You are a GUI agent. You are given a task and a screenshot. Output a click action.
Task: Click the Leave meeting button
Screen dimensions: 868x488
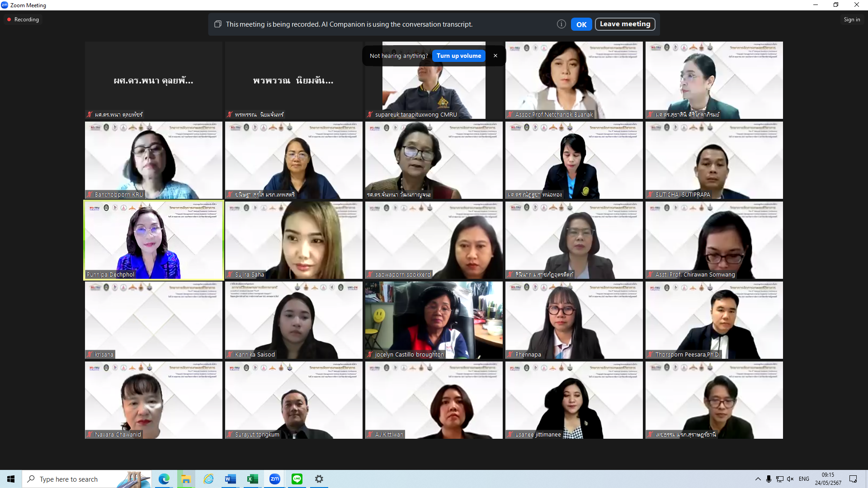point(625,24)
